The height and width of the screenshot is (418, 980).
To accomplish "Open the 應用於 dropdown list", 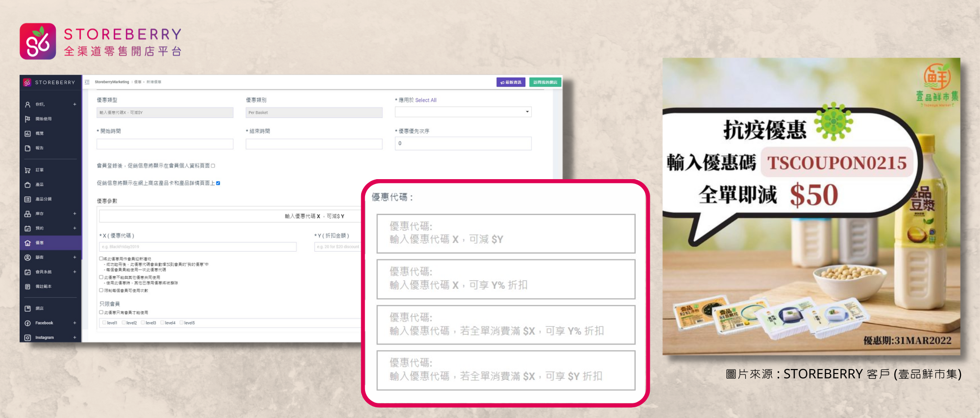I will tap(463, 112).
